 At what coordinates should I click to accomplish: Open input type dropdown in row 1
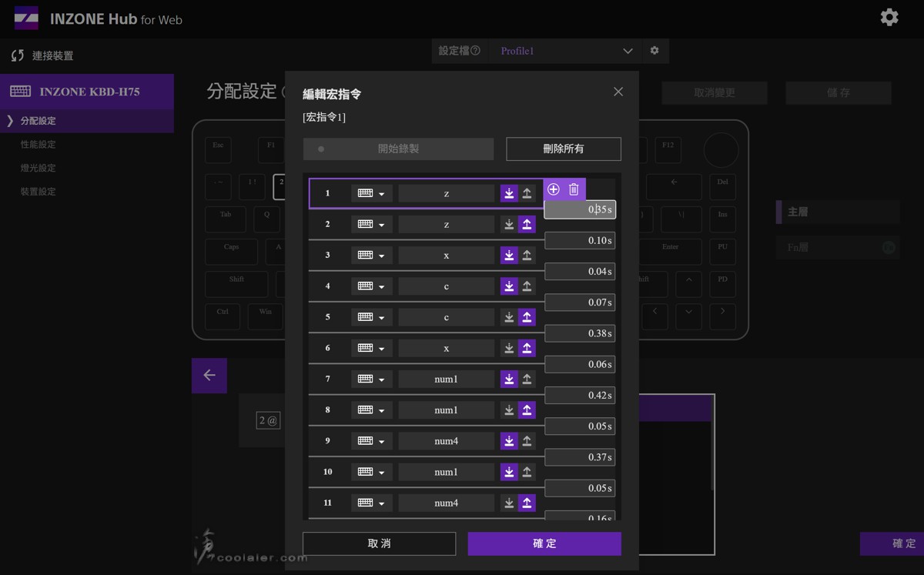(x=372, y=193)
